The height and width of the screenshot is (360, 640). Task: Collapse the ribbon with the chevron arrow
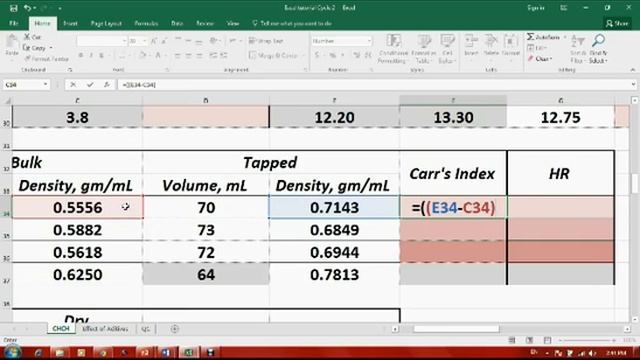[x=633, y=70]
